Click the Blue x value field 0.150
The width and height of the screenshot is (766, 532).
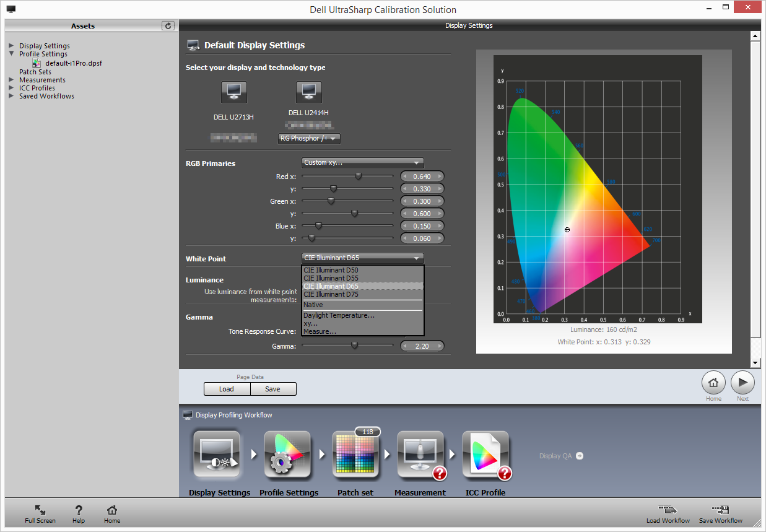coord(422,226)
